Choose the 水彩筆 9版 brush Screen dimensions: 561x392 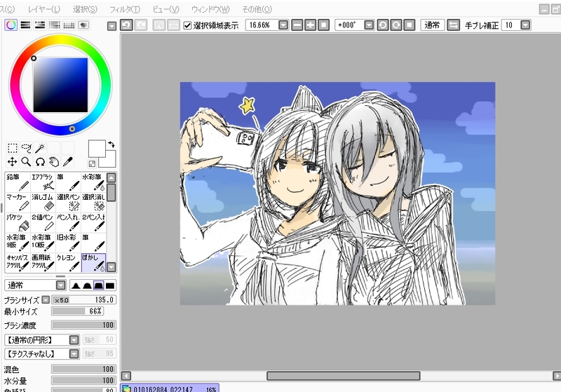[x=18, y=242]
